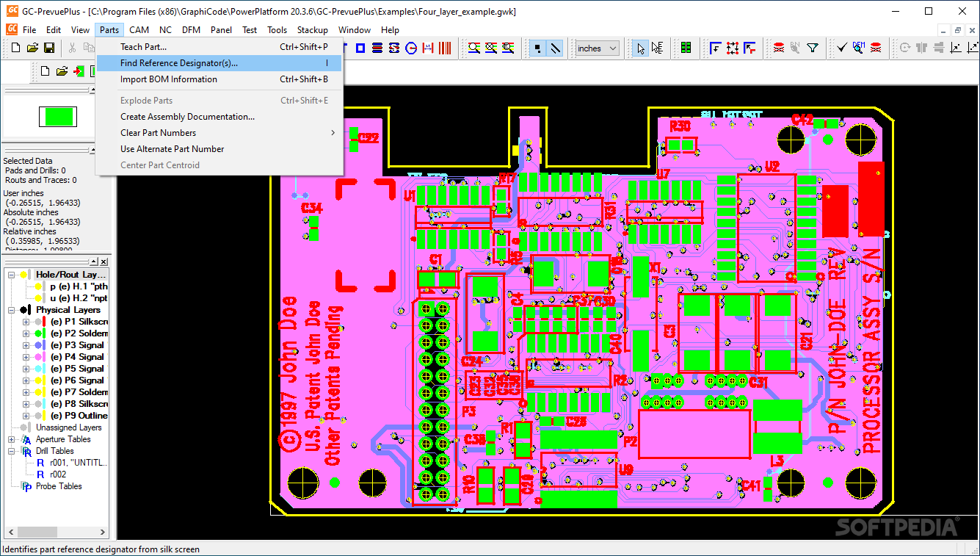Viewport: 980px width, 556px height.
Task: Click the first zoom magnifier toolbar icon
Action: click(x=473, y=48)
